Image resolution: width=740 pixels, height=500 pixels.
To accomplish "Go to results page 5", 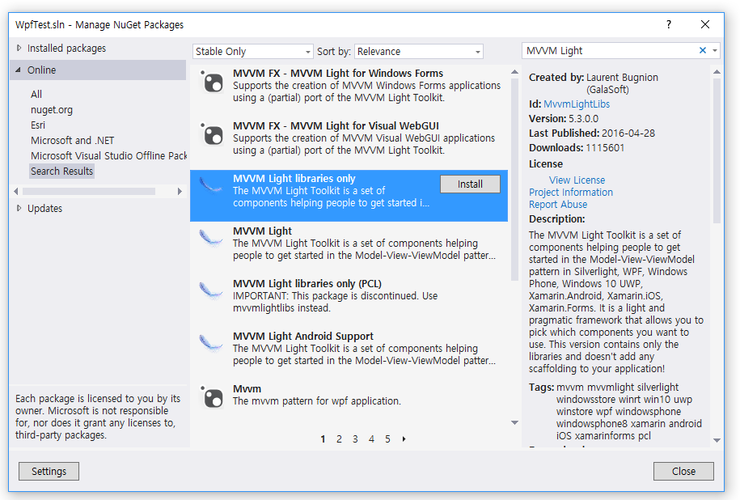I will click(x=387, y=439).
